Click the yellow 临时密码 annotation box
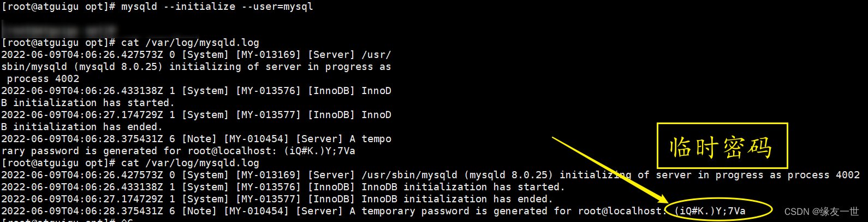 [722, 146]
